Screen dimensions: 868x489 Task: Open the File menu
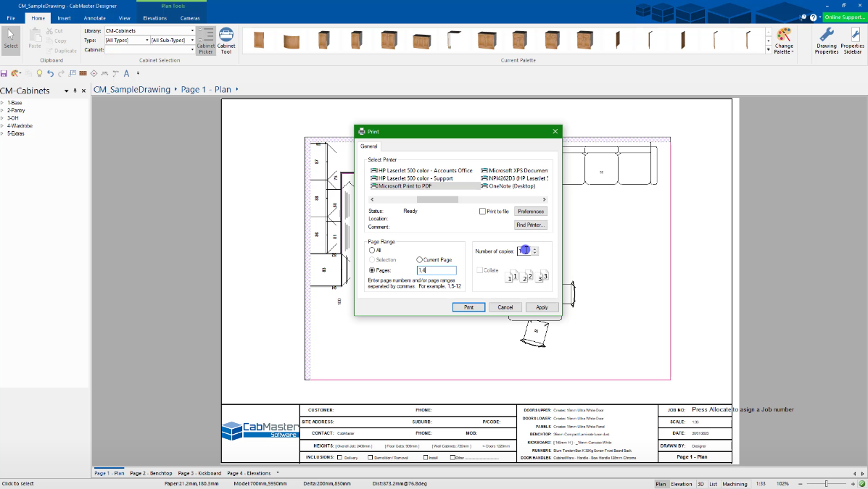(x=11, y=18)
